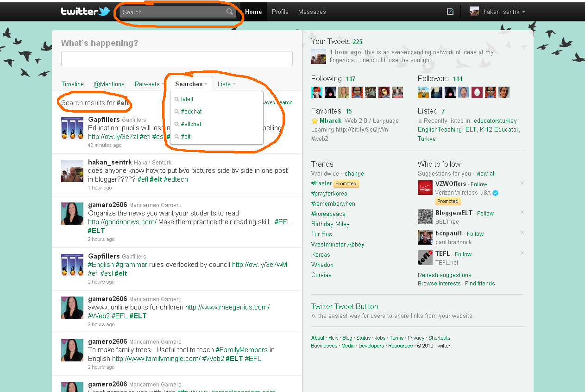585x392 pixels.
Task: Open http://ow.ly/3e7wM link
Action: pyautogui.click(x=259, y=265)
